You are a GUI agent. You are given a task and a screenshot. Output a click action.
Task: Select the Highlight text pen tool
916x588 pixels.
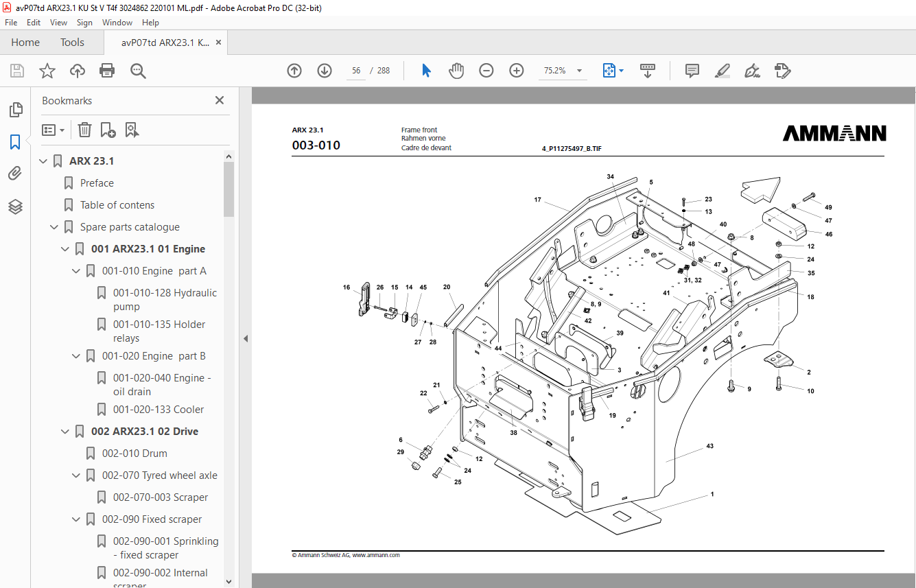(722, 71)
